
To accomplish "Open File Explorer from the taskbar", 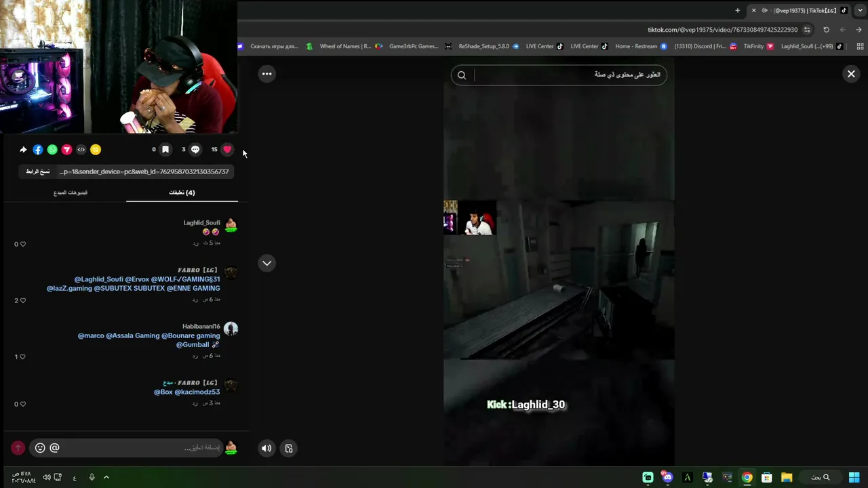I will click(x=787, y=477).
